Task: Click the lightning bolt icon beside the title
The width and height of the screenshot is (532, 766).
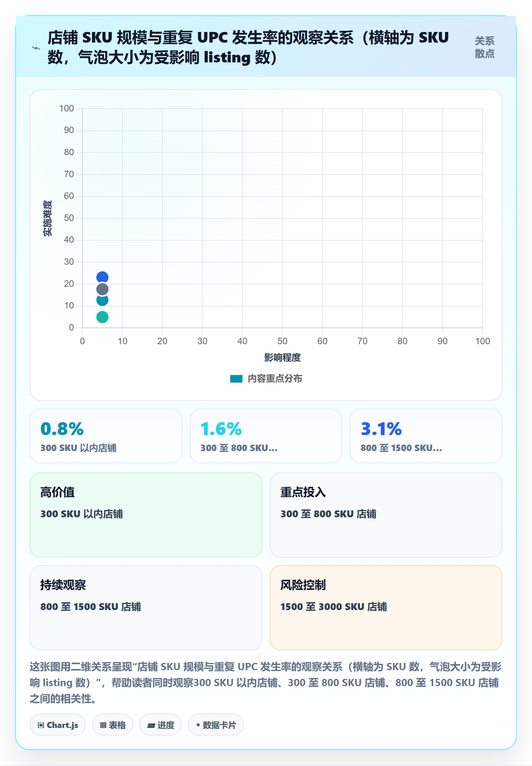Action: pyautogui.click(x=36, y=48)
